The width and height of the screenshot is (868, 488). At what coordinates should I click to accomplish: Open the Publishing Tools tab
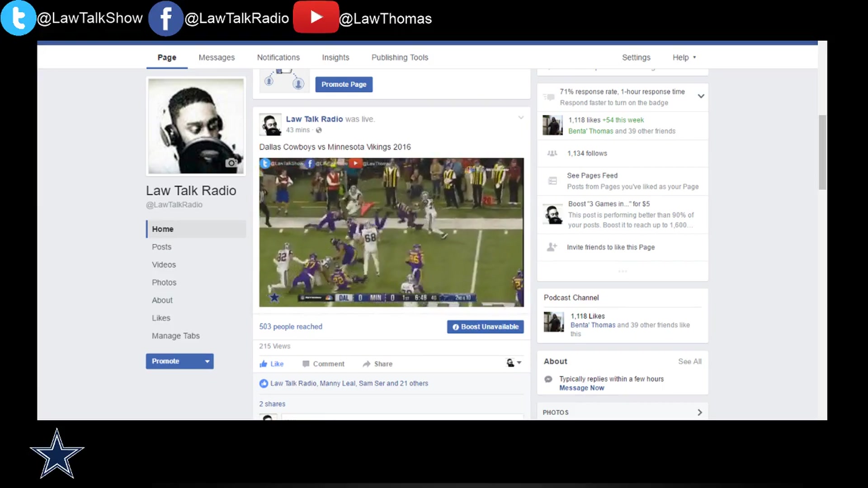tap(400, 57)
